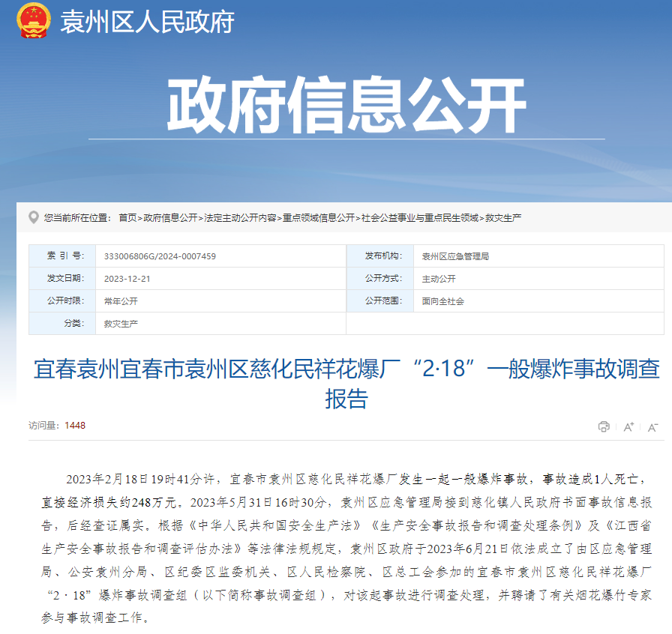Screen dimensions: 672x634
Task: Click the 公开范围 label cell
Action: pos(380,301)
